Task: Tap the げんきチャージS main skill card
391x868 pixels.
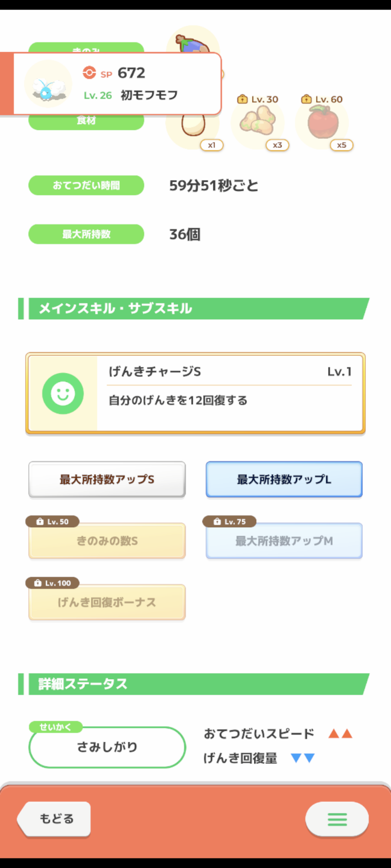Action: [229, 393]
